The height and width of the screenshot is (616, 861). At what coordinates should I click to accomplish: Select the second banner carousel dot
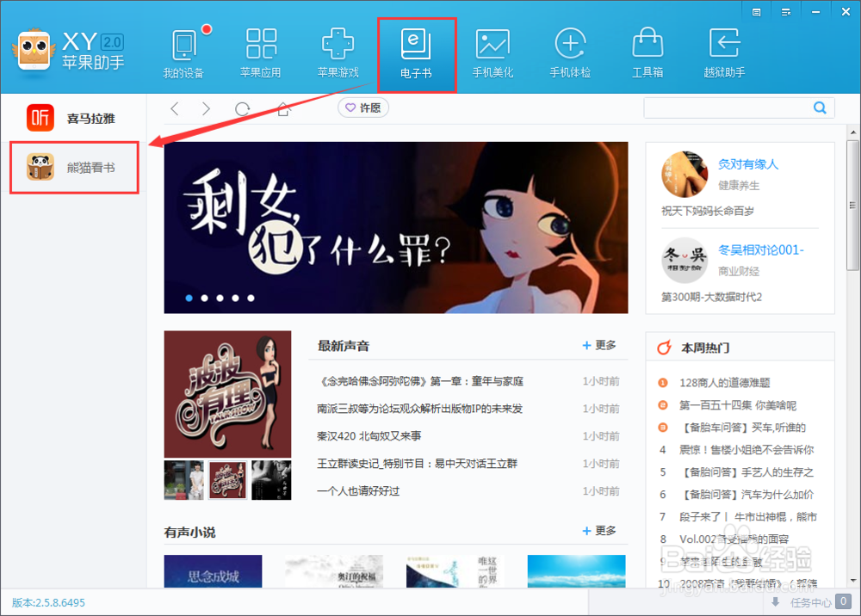(204, 298)
